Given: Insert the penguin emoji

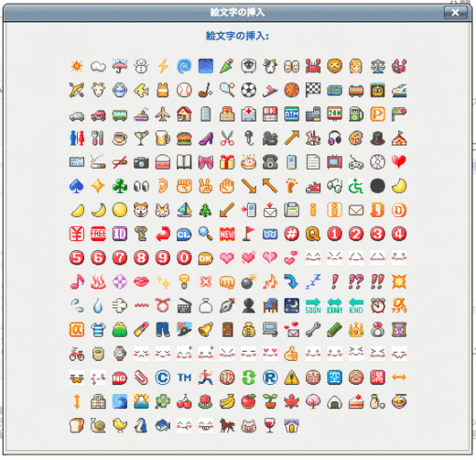Looking at the screenshot, I should 141,425.
